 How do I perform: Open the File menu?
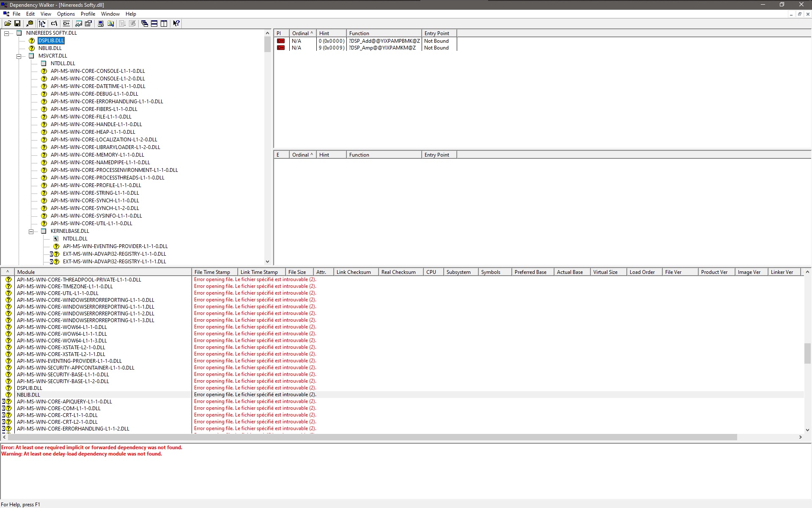point(16,14)
